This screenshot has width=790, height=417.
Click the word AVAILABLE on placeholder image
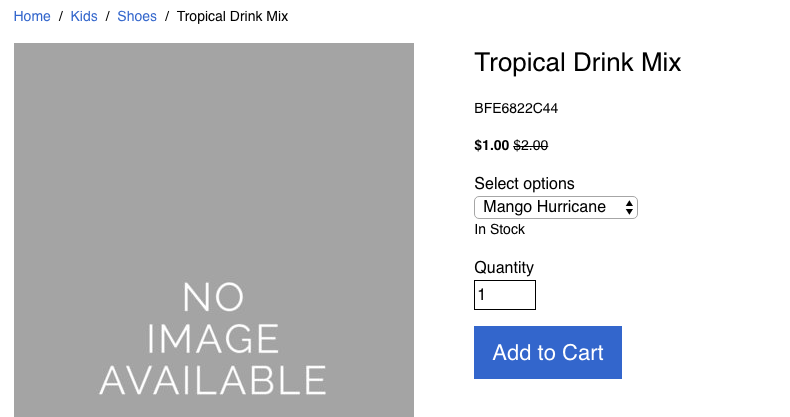click(x=213, y=381)
